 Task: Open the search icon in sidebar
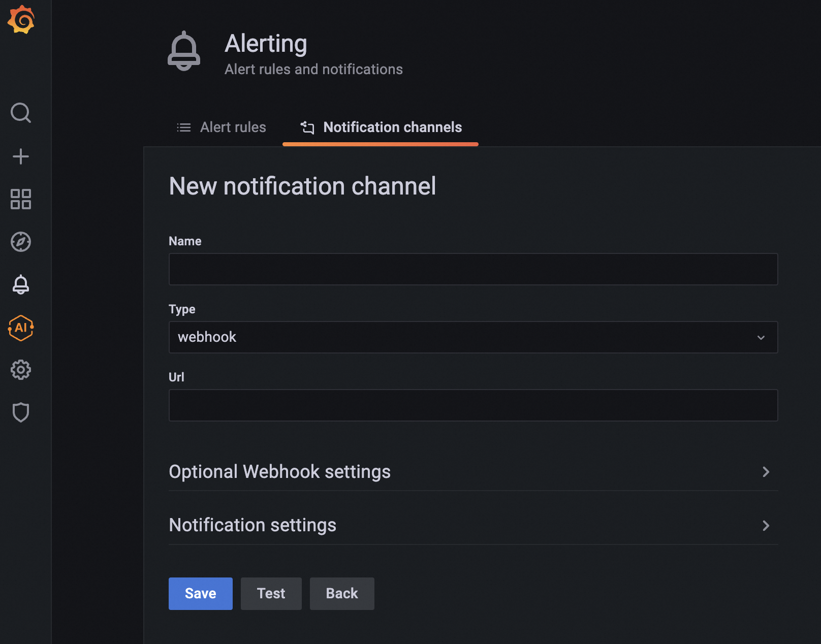tap(21, 113)
